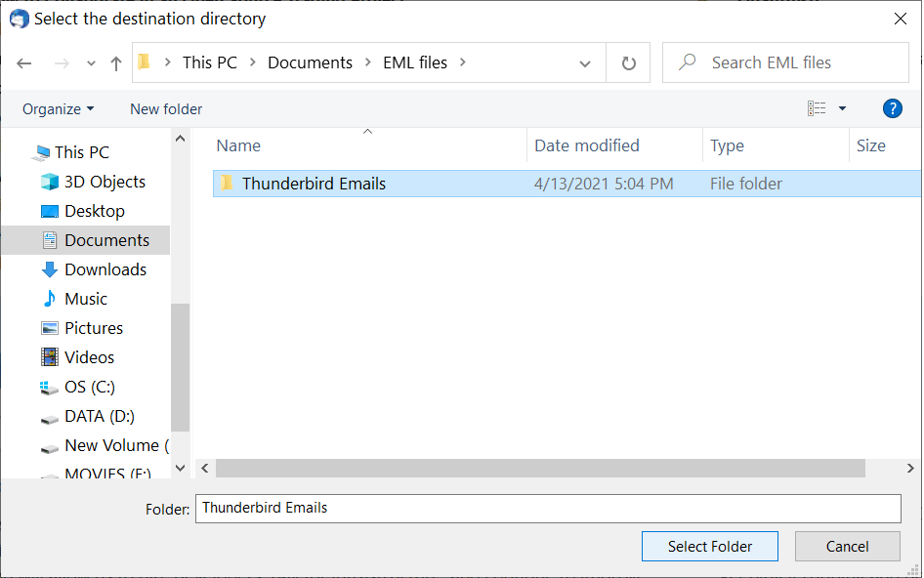
Task: Select the Thunderbird Emails folder icon
Action: tap(227, 184)
